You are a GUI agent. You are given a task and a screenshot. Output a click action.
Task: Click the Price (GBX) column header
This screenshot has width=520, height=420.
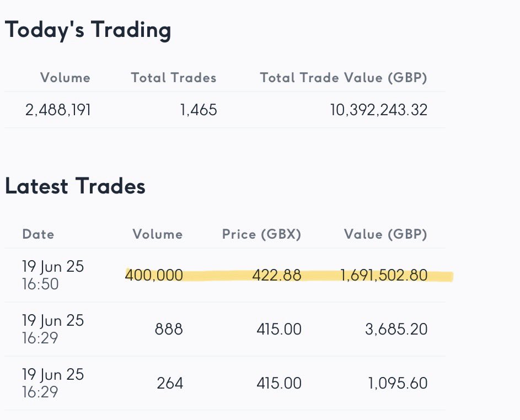(x=262, y=234)
